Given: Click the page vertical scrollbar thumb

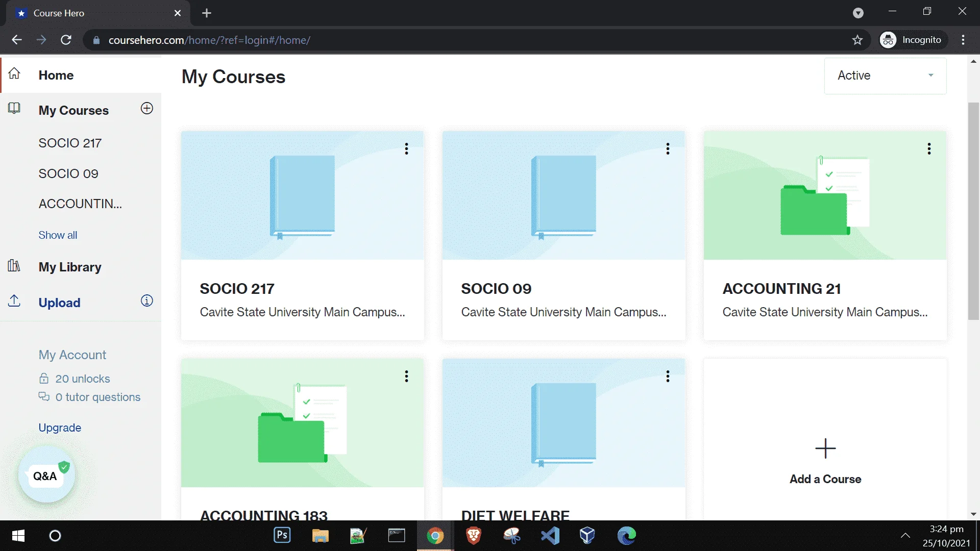Looking at the screenshot, I should click(x=973, y=211).
